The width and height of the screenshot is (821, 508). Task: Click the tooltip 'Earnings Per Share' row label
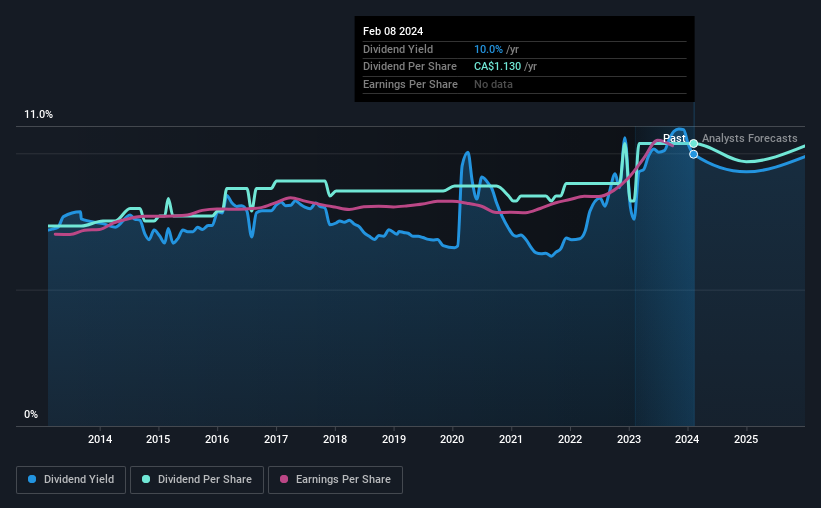pos(410,84)
